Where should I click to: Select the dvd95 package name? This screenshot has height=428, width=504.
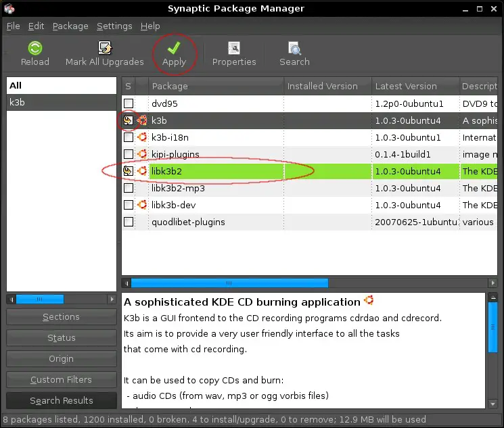[164, 103]
